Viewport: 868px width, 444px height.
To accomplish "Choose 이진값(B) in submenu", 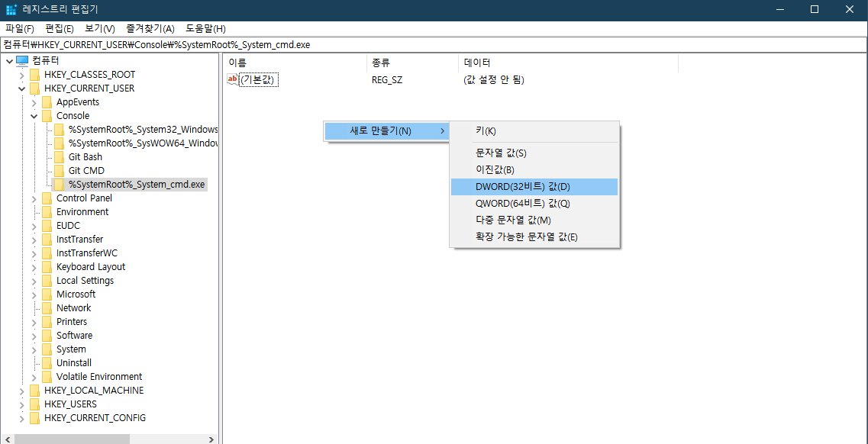I will coord(534,169).
